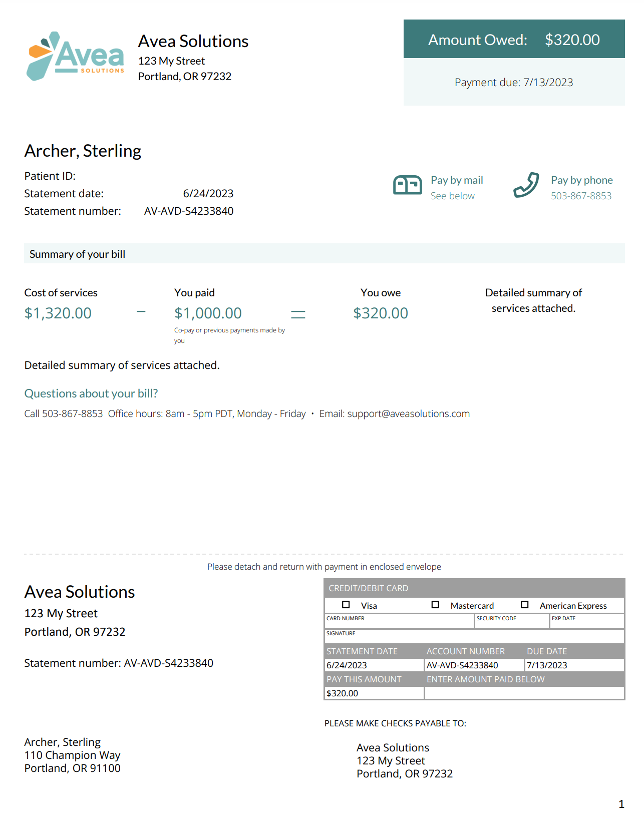This screenshot has height=836, width=644.
Task: Click the 7/13/2023 cell under DUE DATE
Action: pos(574,665)
